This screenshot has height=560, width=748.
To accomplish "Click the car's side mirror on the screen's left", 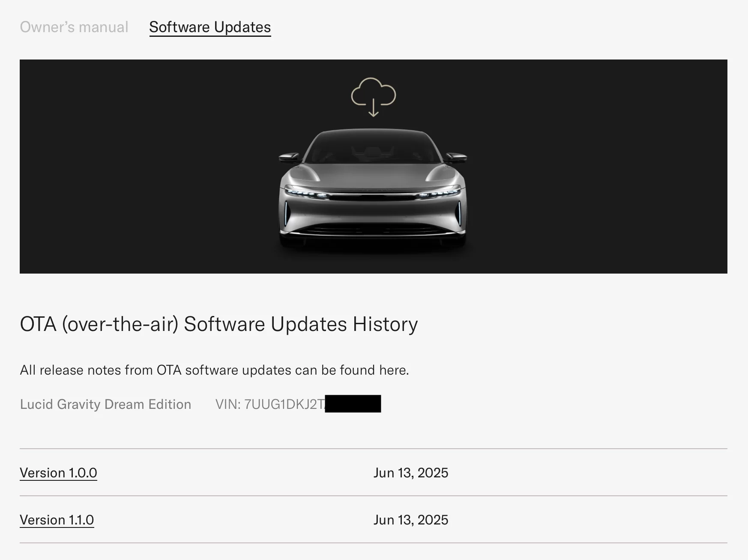I will pos(290,157).
